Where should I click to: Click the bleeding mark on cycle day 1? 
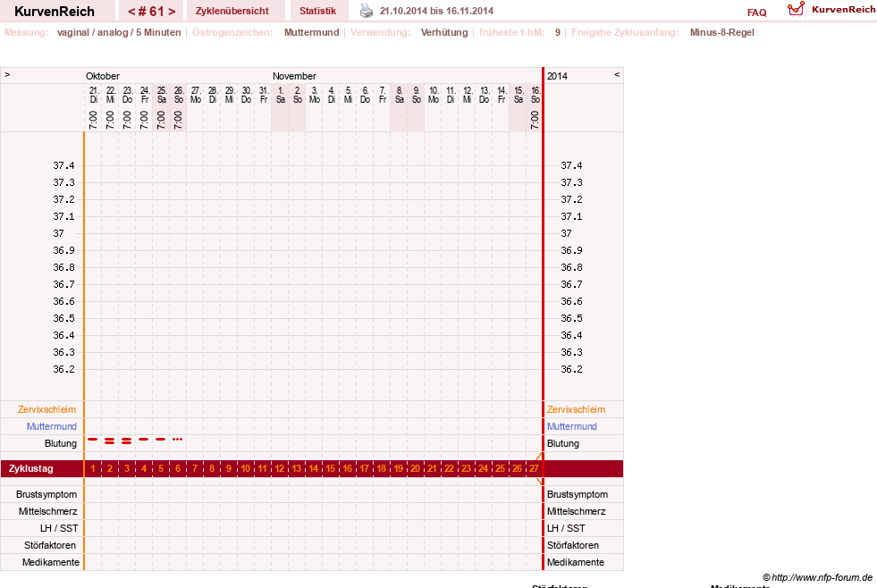pyautogui.click(x=93, y=440)
